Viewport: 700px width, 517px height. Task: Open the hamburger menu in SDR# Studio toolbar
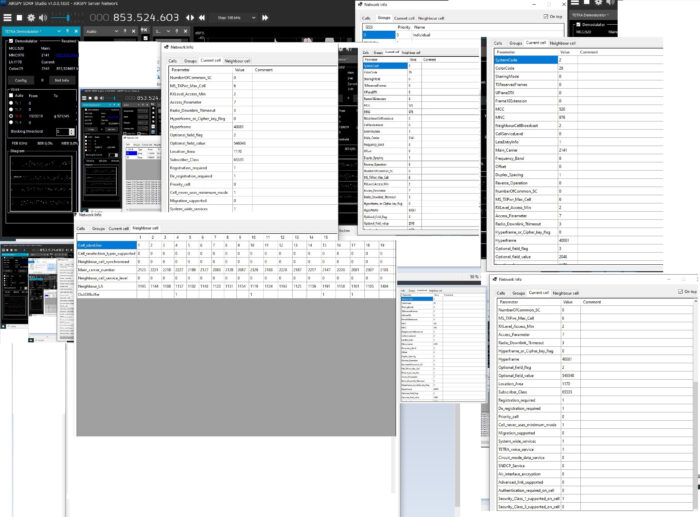(x=9, y=17)
